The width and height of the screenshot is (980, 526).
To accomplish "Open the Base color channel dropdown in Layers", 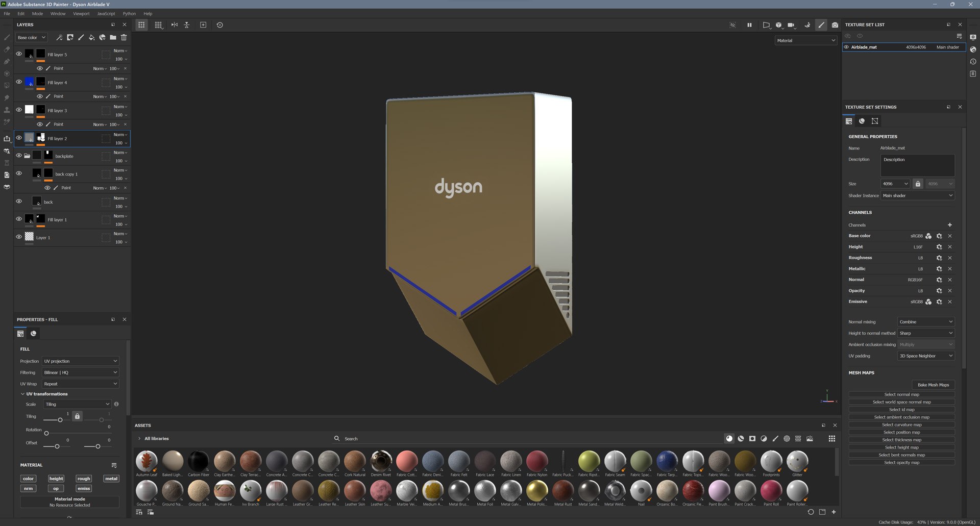I will (31, 37).
